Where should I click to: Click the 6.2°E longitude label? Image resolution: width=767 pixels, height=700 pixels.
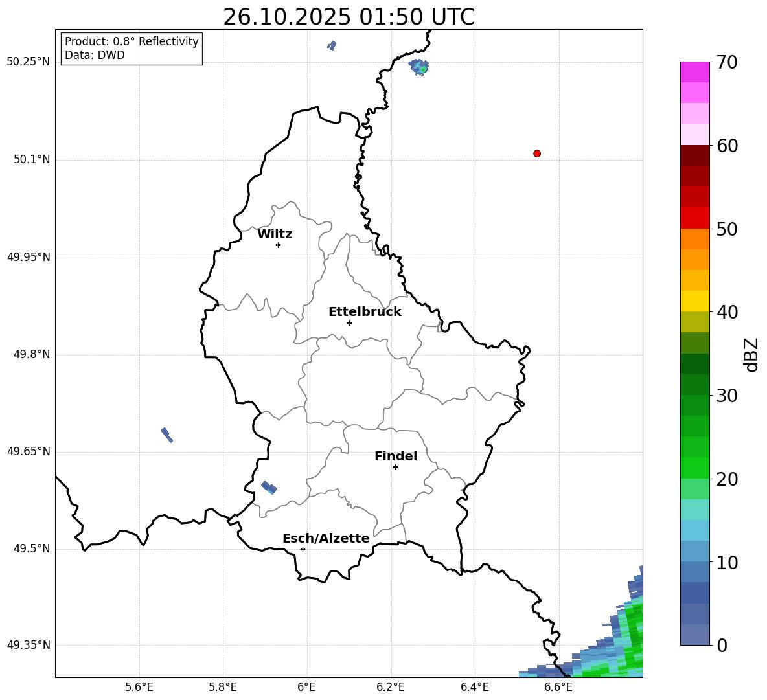click(391, 688)
